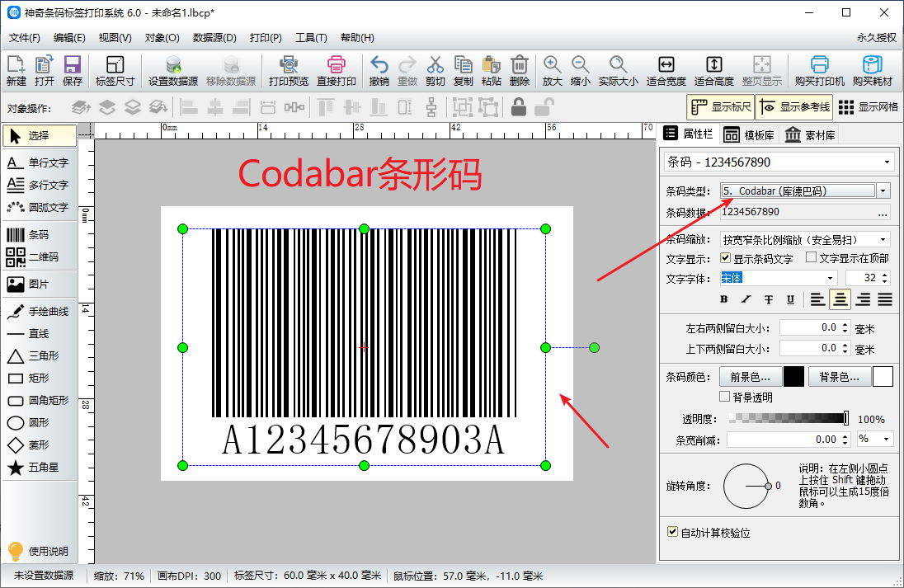Select the 单行文字 single-line text tool
The image size is (904, 588).
(x=40, y=163)
